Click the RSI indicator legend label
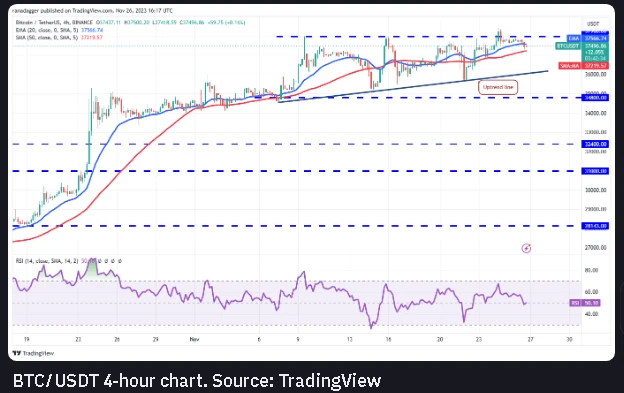The width and height of the screenshot is (624, 393). point(47,261)
